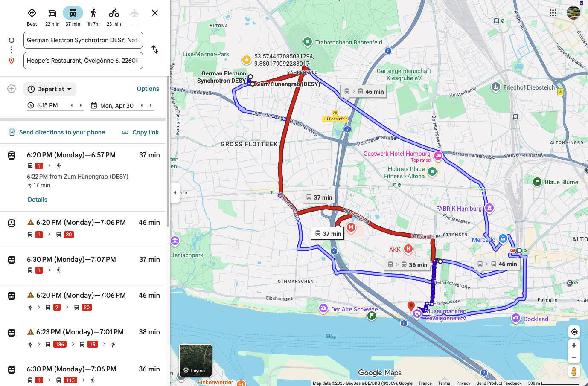Select Best travel mode option
The image size is (588, 386).
point(32,13)
